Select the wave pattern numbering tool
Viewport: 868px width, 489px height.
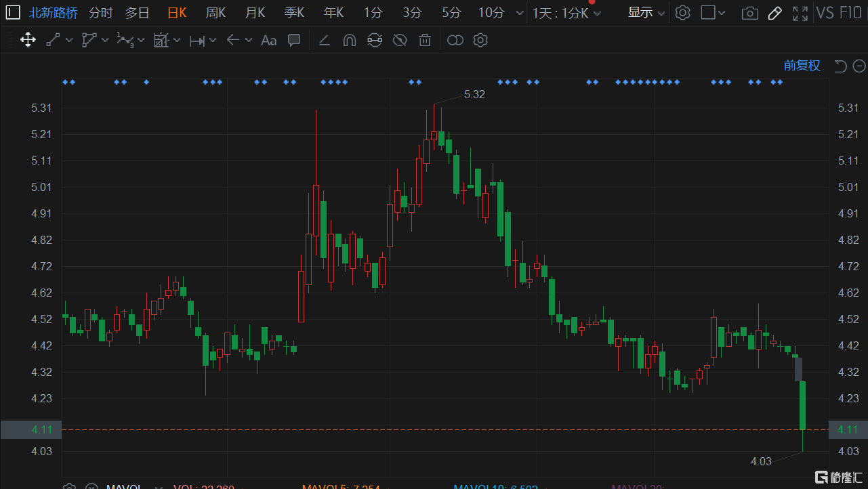(x=125, y=40)
